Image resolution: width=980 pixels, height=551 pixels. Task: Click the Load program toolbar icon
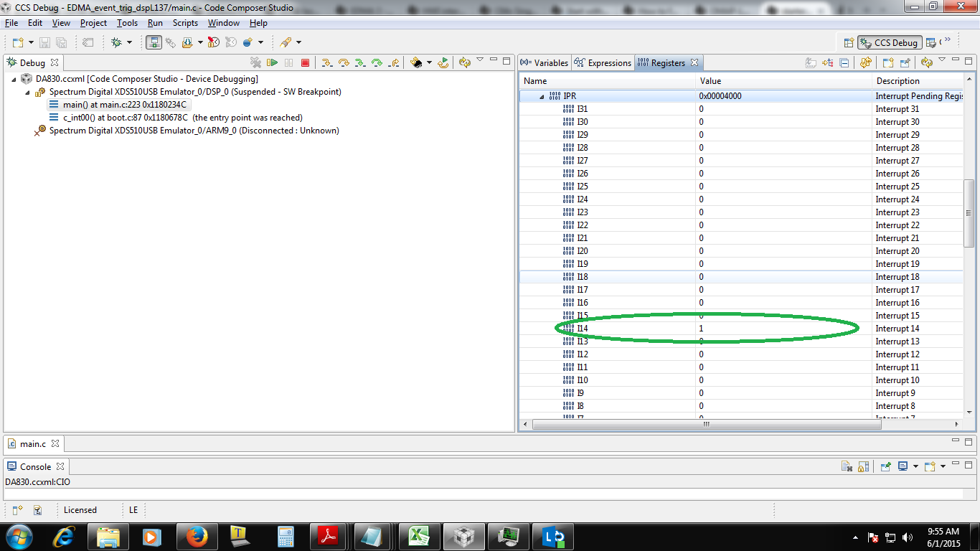point(187,42)
